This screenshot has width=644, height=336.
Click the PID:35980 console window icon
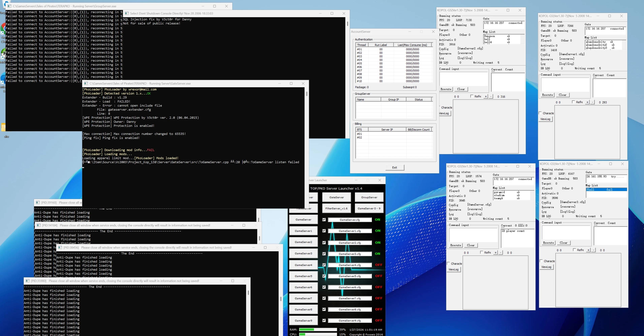click(27, 281)
